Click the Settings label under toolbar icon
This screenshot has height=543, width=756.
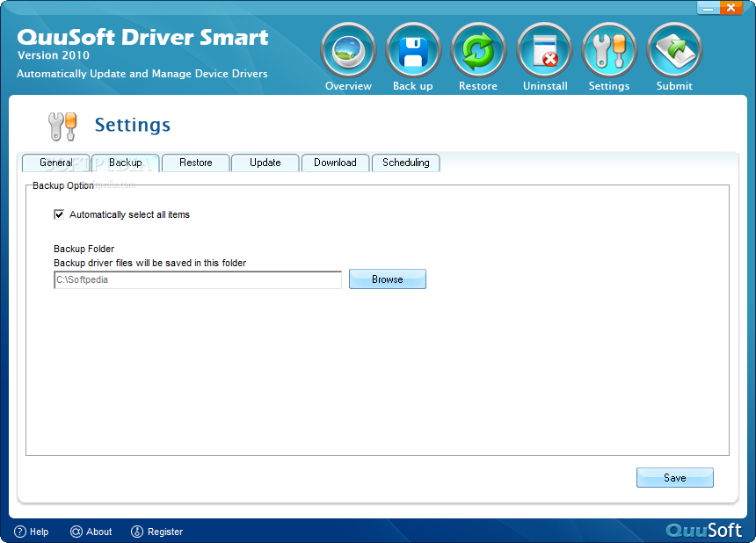click(609, 86)
